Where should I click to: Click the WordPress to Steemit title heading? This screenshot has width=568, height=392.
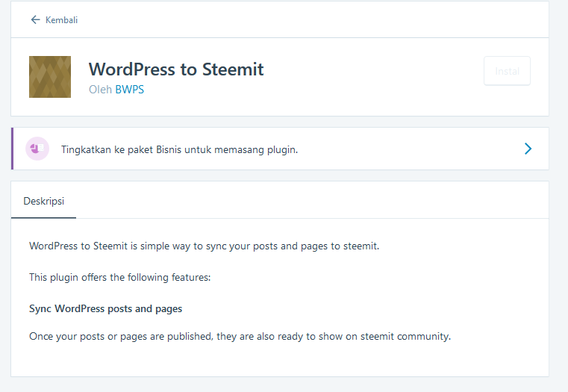pos(176,69)
